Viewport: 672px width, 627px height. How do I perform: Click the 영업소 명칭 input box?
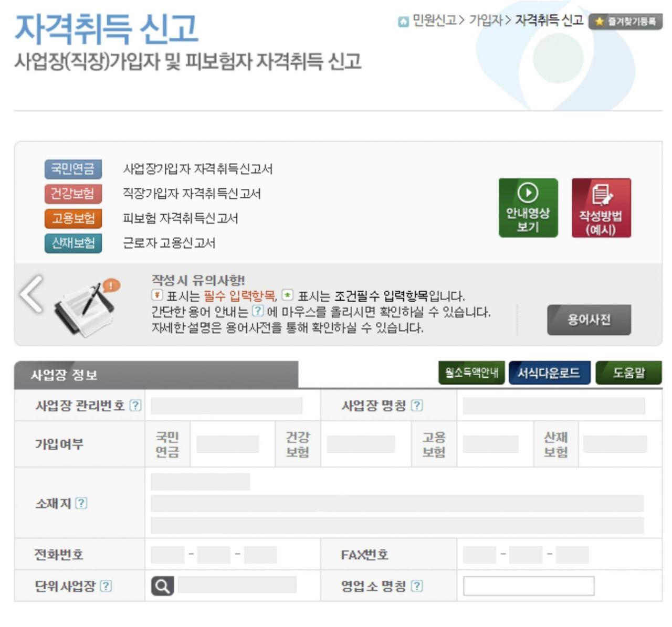tap(529, 586)
